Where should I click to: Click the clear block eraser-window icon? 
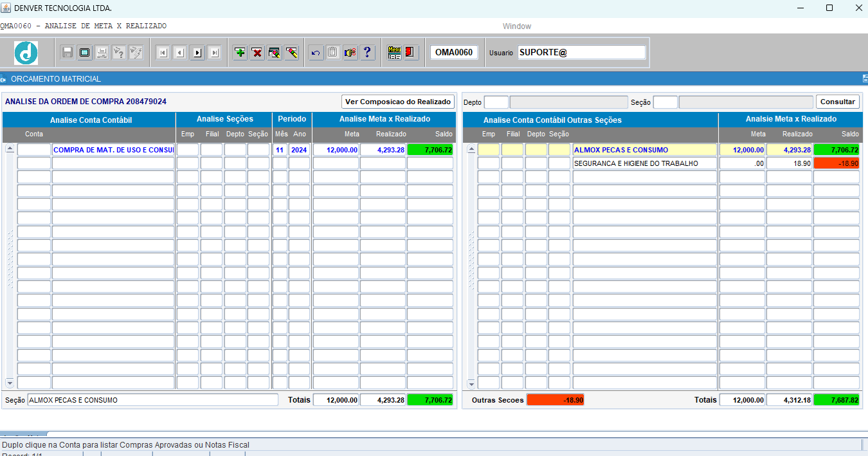(275, 53)
